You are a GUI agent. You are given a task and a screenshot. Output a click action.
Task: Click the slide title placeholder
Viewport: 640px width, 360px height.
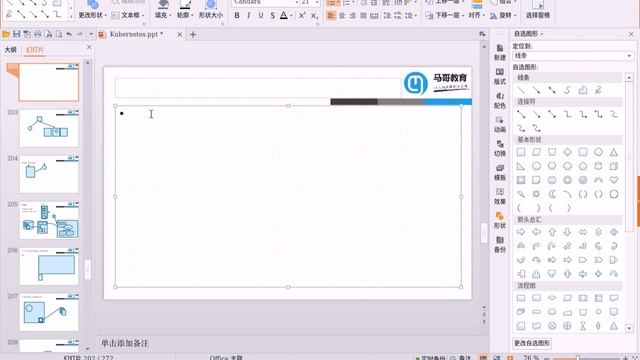[x=258, y=88]
